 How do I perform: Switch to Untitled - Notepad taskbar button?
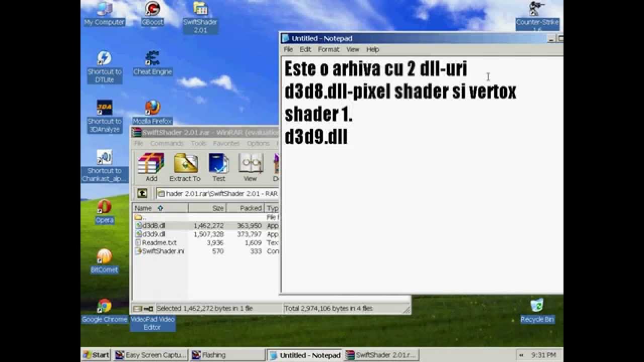[x=304, y=355]
